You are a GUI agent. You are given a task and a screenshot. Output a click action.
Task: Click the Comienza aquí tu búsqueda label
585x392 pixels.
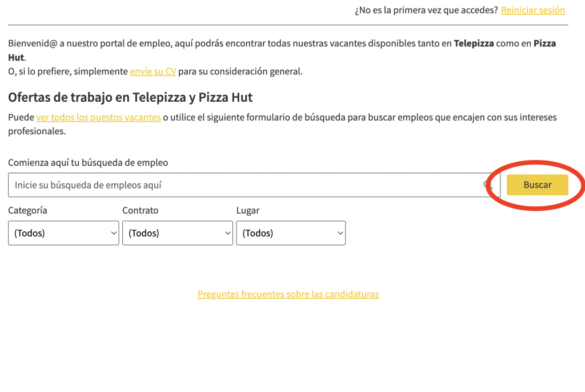coord(88,162)
